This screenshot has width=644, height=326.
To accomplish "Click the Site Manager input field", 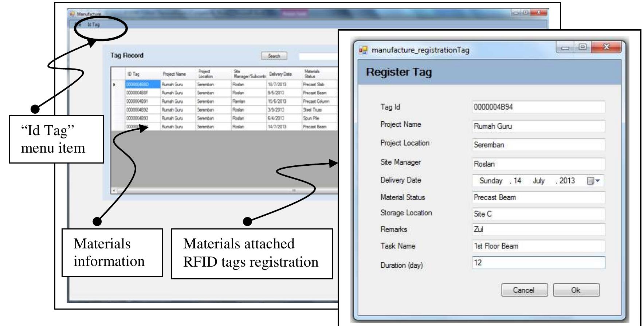I will click(538, 164).
